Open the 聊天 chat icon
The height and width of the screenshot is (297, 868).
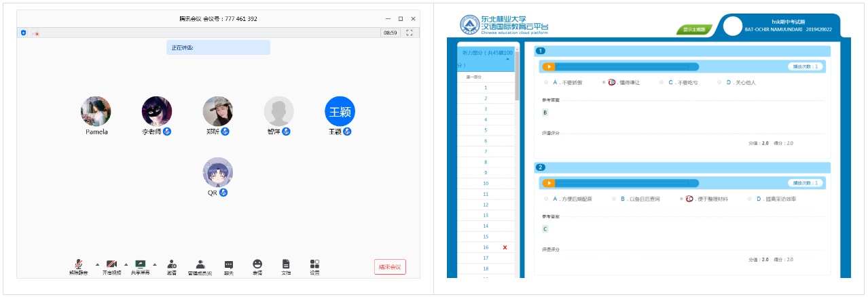click(x=229, y=265)
